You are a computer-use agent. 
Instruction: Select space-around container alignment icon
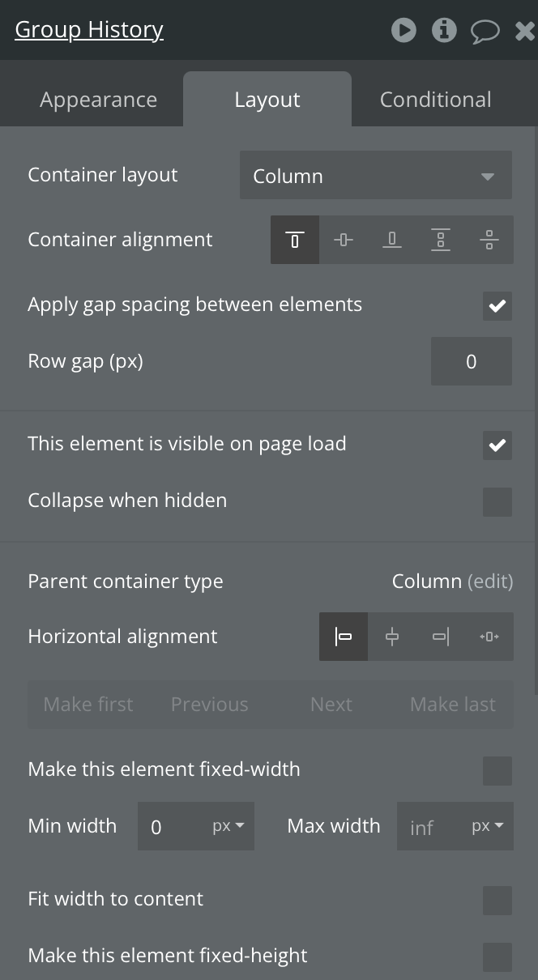click(x=489, y=240)
